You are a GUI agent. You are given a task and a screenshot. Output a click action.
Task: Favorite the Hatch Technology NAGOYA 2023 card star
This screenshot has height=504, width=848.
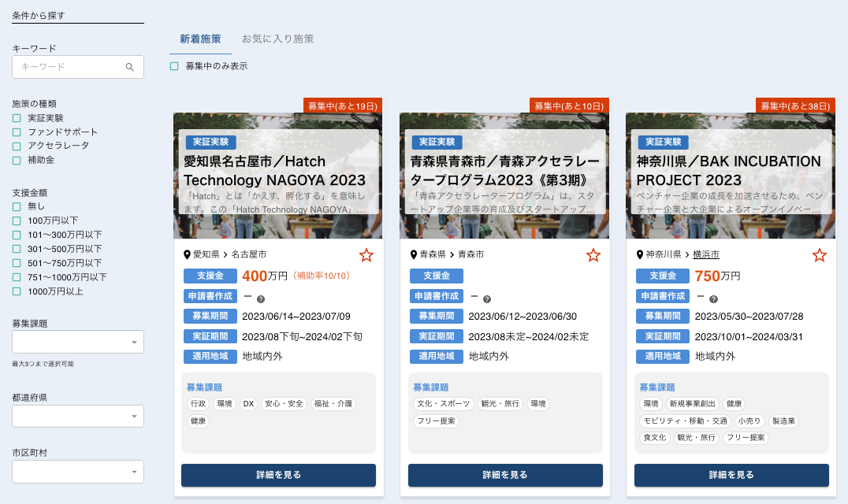[366, 255]
